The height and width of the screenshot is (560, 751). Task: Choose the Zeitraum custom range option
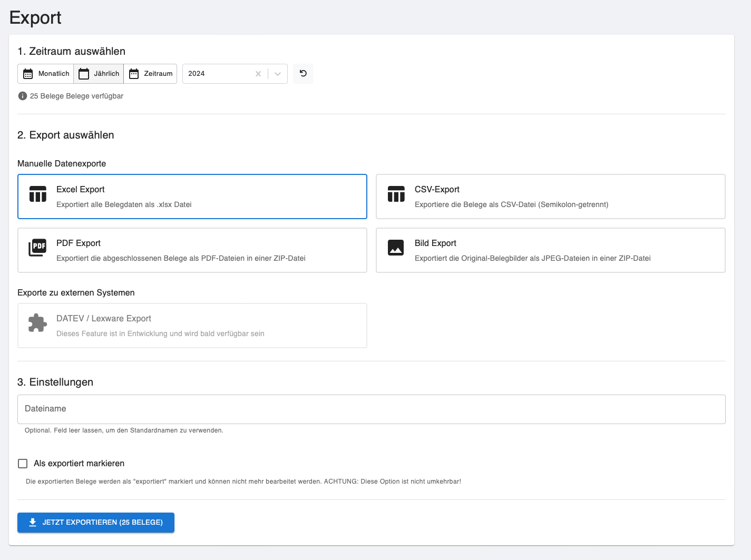(151, 74)
